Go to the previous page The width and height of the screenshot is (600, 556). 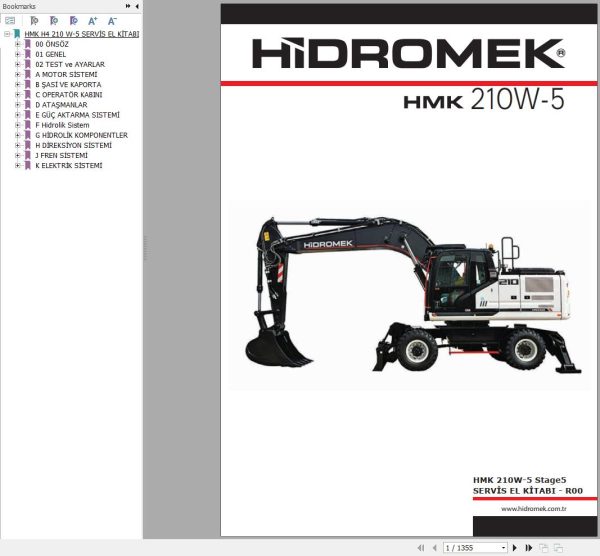click(x=434, y=548)
